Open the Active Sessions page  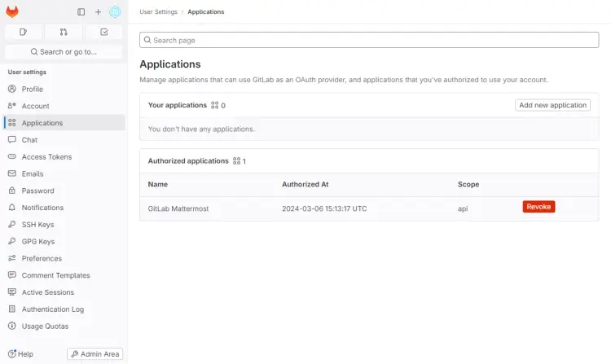[x=47, y=292]
